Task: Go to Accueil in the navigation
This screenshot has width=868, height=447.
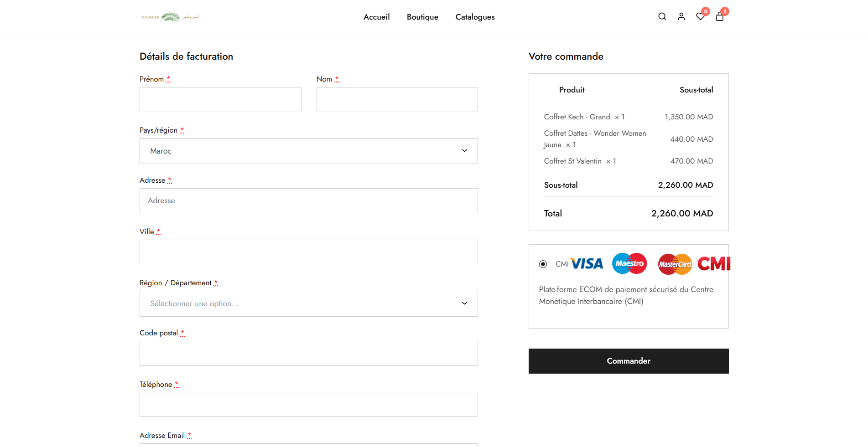Action: click(x=376, y=17)
